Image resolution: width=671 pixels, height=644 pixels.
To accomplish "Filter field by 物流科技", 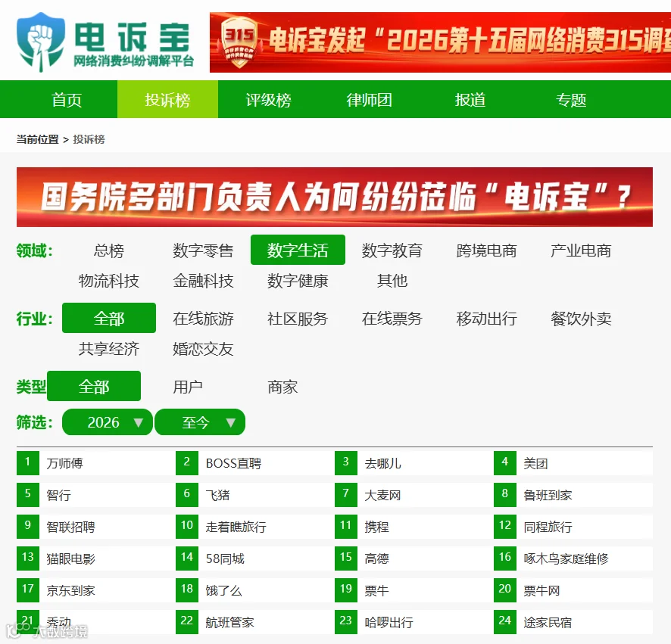I will point(109,281).
